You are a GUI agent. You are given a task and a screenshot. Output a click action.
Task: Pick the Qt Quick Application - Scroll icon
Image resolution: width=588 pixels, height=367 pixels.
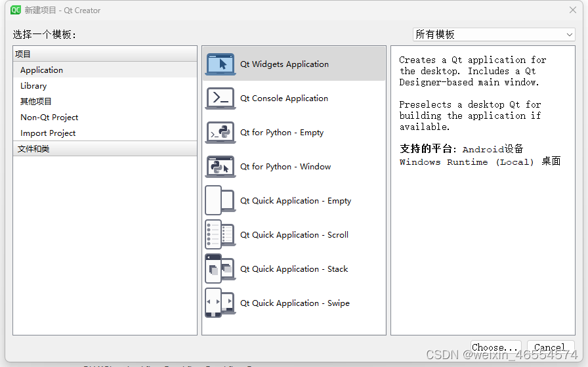point(220,234)
